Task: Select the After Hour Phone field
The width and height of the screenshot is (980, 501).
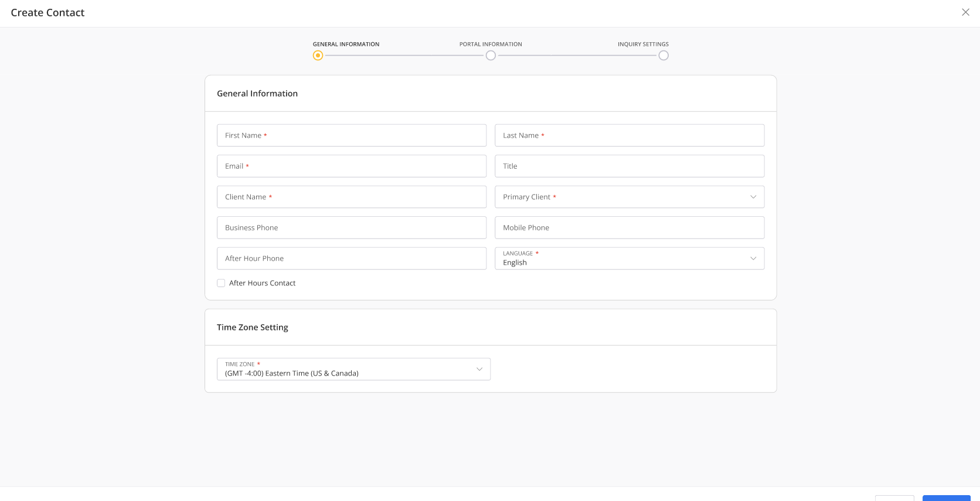Action: pos(352,258)
